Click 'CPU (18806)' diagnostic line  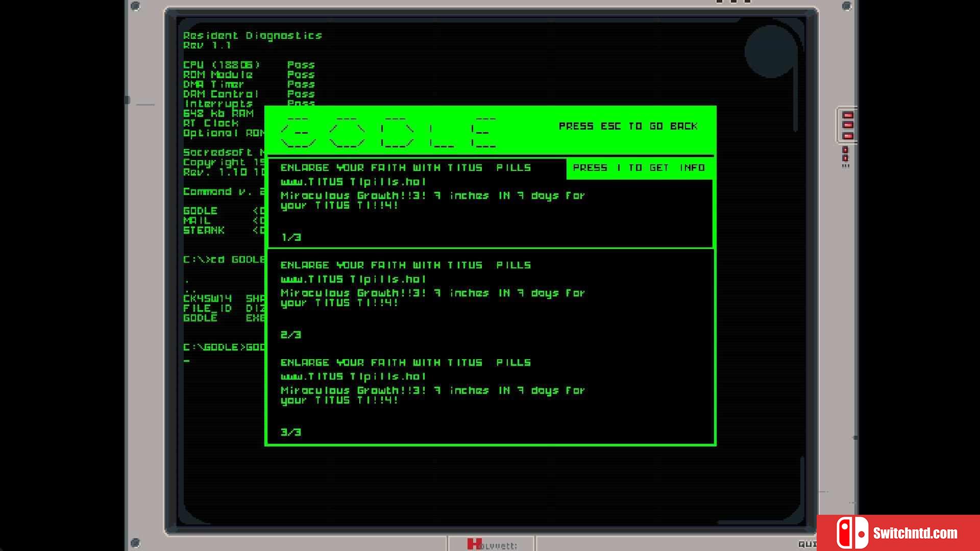(222, 65)
